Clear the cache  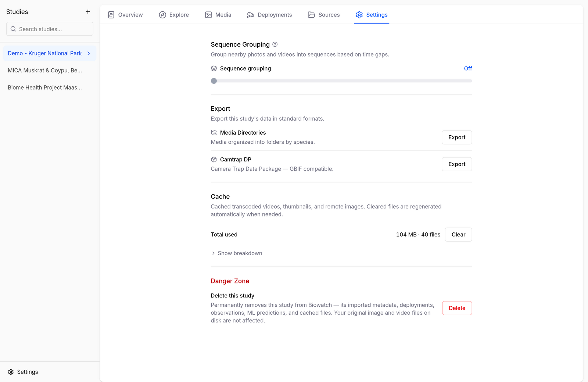(x=458, y=235)
